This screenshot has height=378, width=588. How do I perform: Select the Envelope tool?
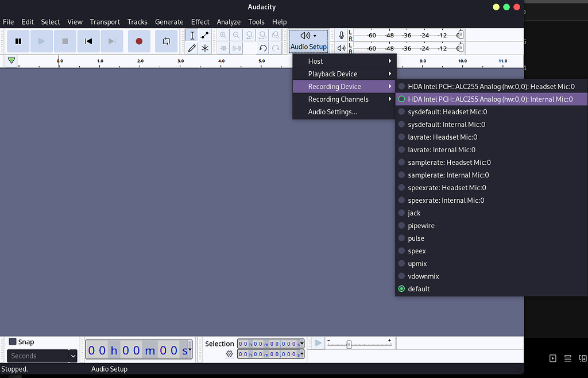[x=205, y=34]
